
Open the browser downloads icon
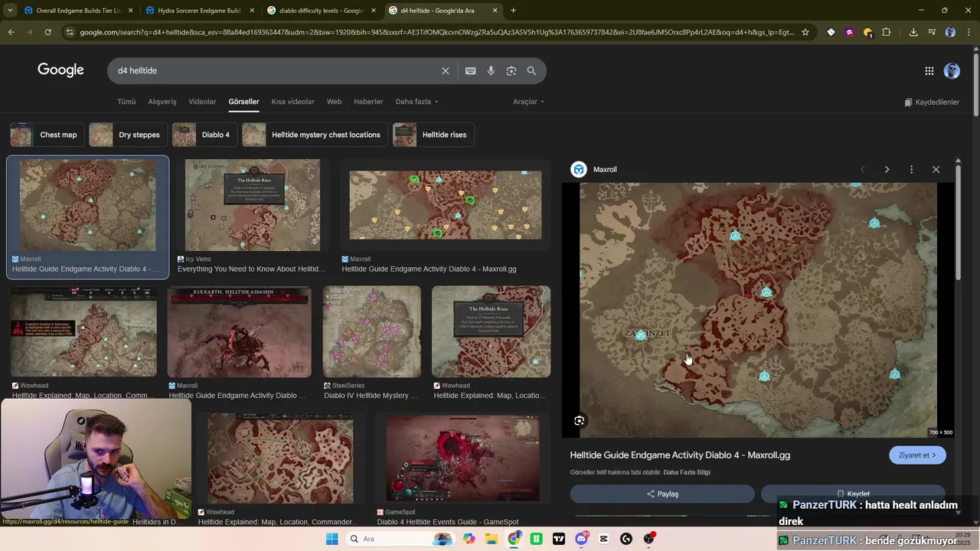tap(913, 32)
